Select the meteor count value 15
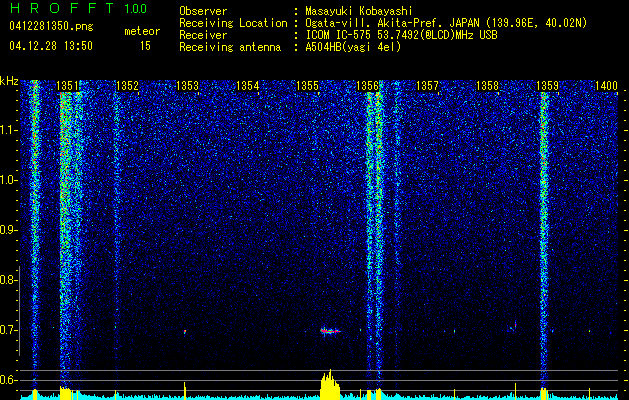The width and height of the screenshot is (629, 400). (145, 46)
